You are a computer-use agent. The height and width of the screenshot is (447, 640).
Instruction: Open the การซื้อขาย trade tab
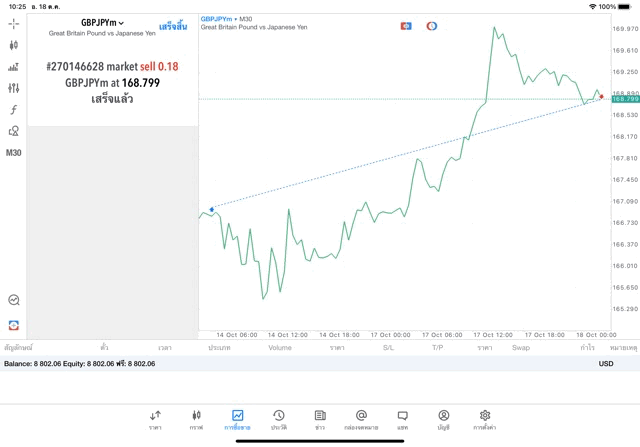(x=237, y=420)
